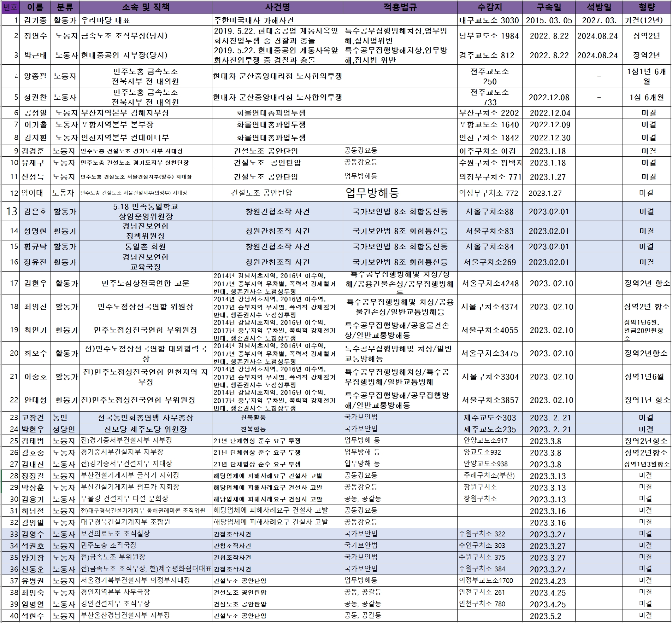Click the name cell 김기종

pos(35,20)
